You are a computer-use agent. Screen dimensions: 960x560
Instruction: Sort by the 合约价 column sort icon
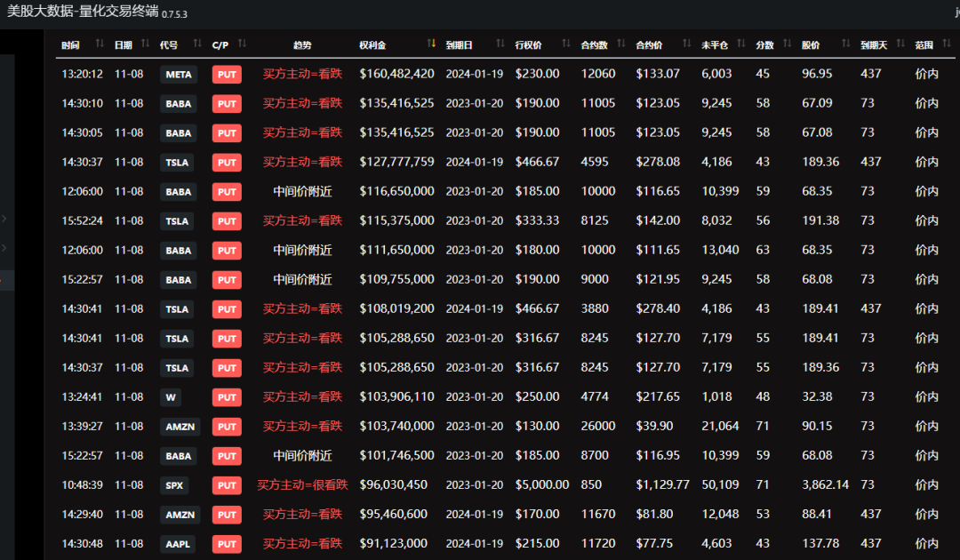click(x=687, y=44)
